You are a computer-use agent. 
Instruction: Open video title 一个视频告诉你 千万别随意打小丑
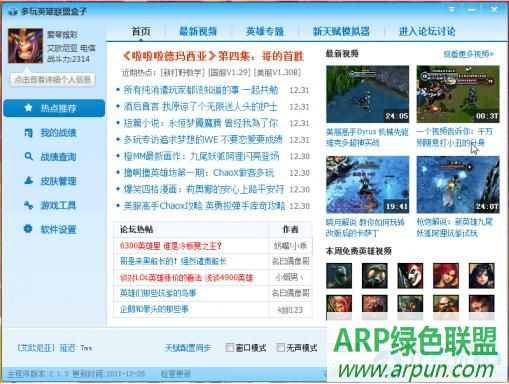pos(454,137)
